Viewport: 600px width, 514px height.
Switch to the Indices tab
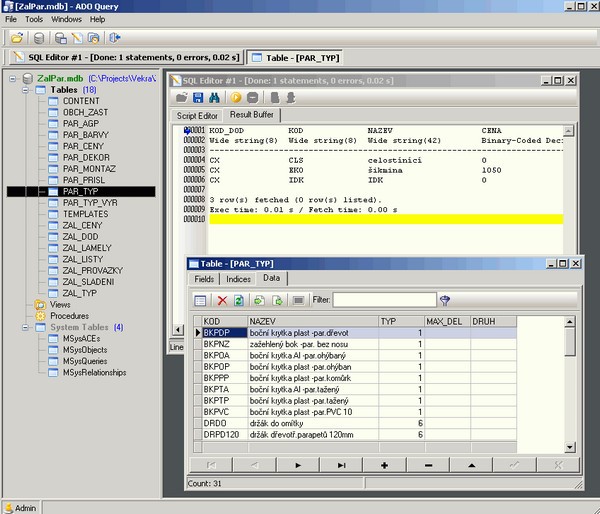coord(238,279)
